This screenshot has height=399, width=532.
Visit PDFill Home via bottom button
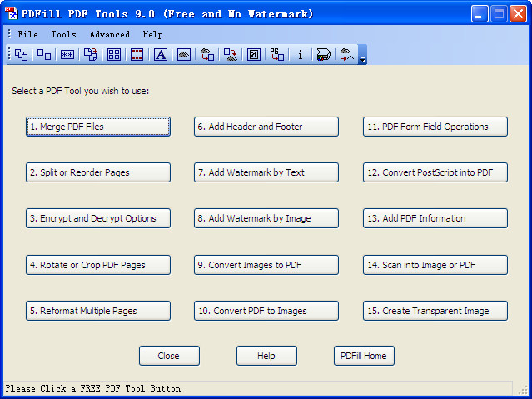(364, 356)
